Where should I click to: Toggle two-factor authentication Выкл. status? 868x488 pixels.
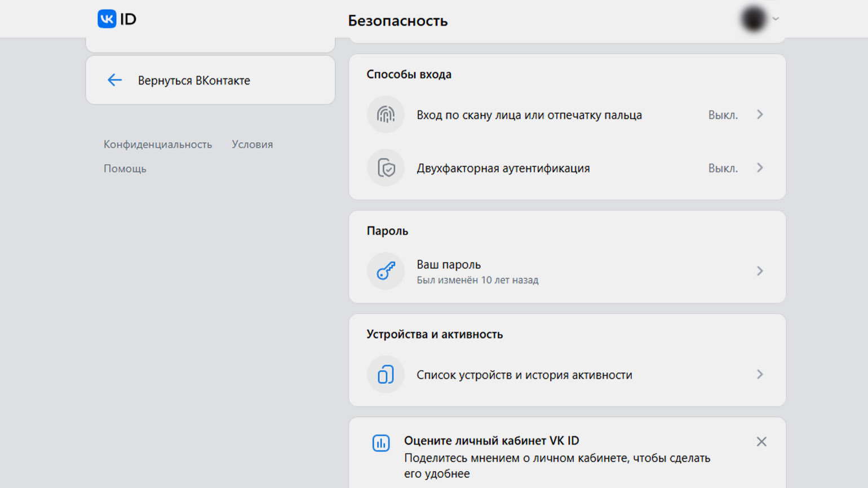tap(723, 168)
